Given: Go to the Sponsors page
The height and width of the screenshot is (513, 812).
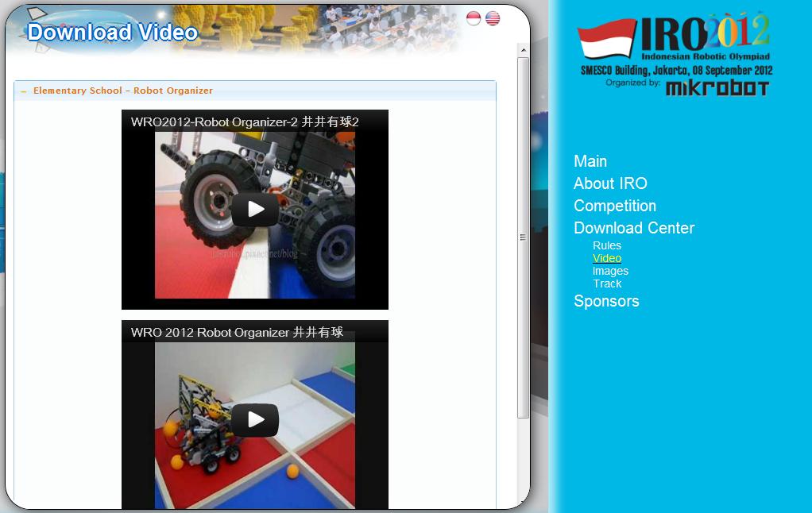Looking at the screenshot, I should coord(606,301).
